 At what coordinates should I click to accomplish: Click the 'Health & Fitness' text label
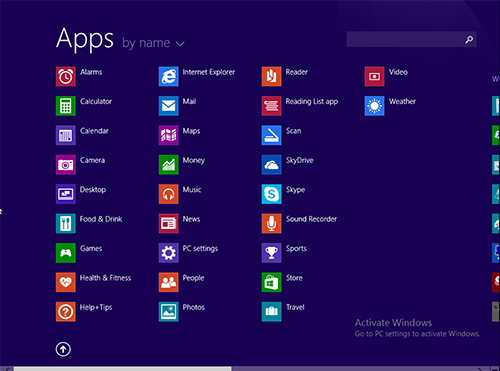(105, 278)
